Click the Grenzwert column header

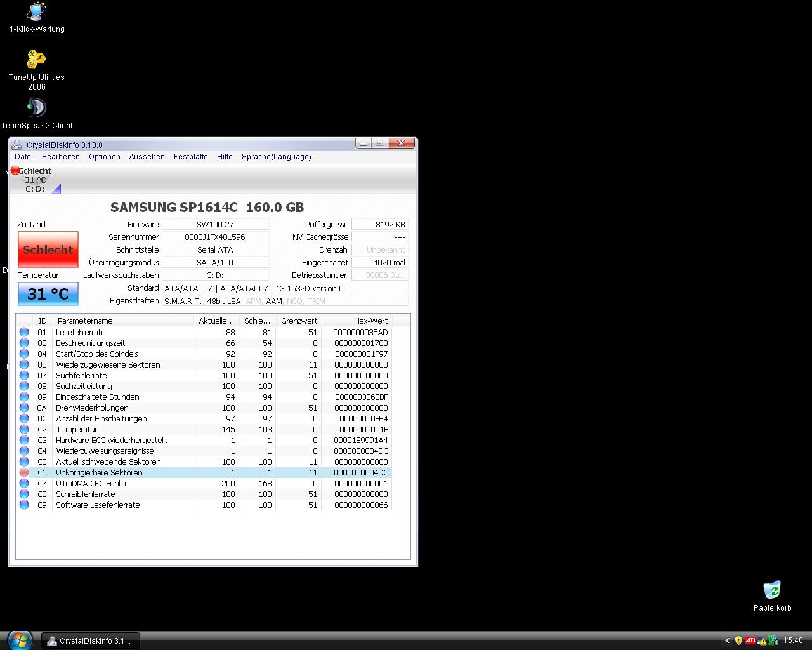click(x=299, y=321)
